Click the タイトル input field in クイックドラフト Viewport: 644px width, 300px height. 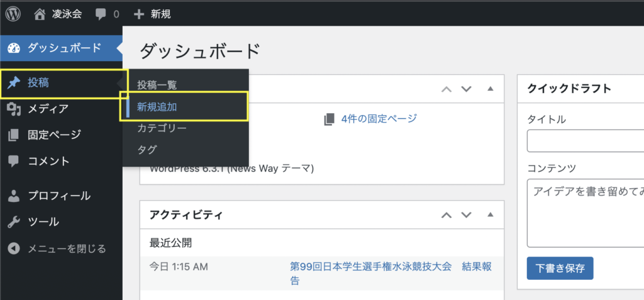click(585, 141)
